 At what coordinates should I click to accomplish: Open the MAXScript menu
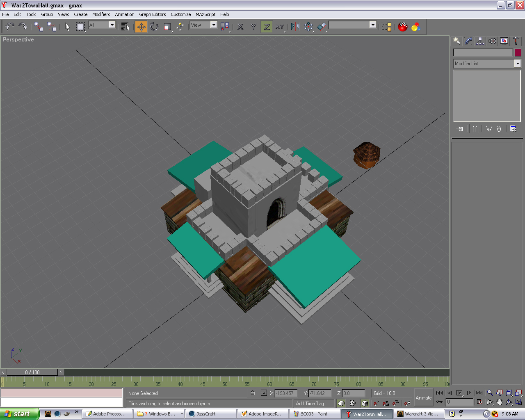click(205, 14)
